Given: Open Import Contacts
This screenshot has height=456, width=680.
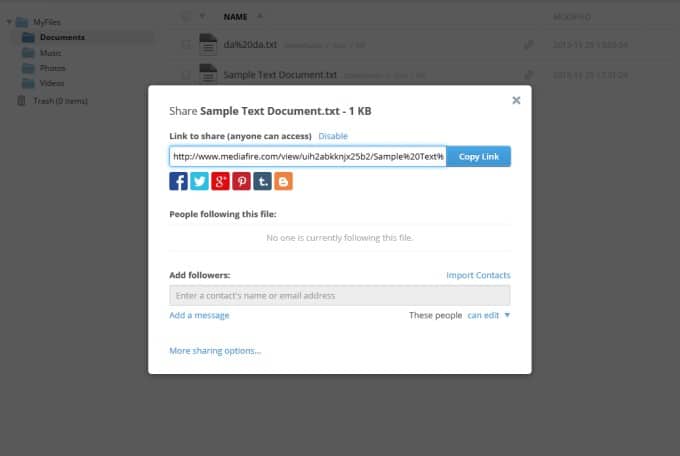Looking at the screenshot, I should click(x=478, y=276).
